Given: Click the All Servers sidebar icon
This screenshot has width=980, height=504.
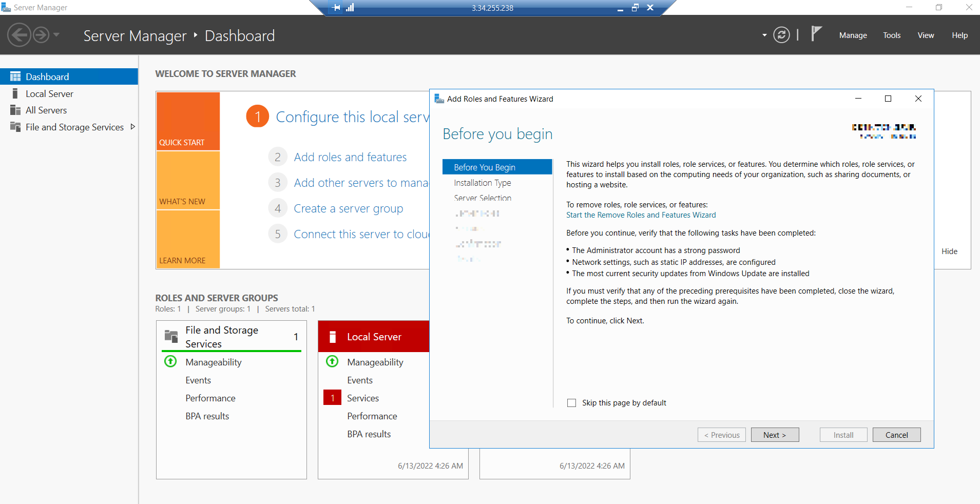Looking at the screenshot, I should (x=15, y=110).
